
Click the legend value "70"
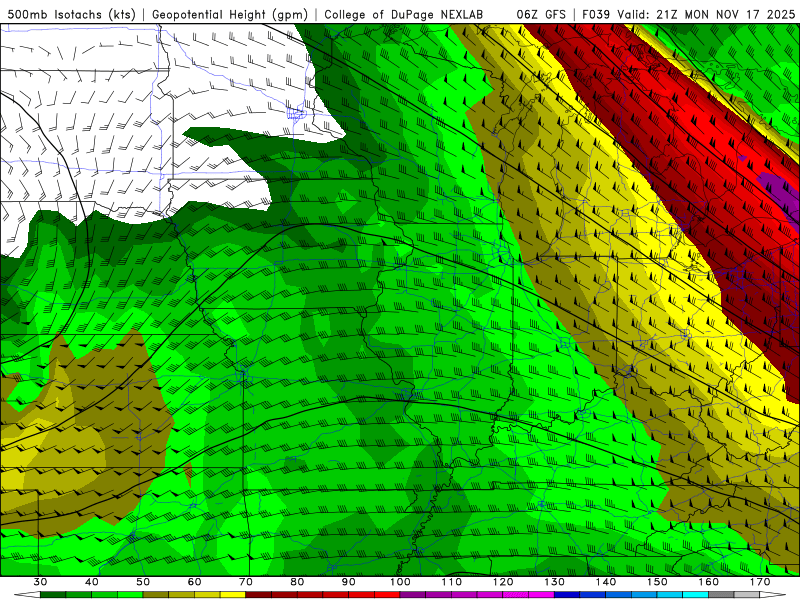click(246, 582)
